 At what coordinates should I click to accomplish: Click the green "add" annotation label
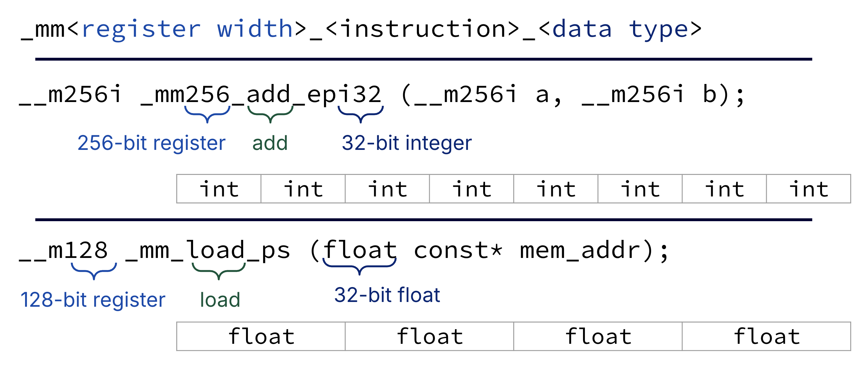tap(270, 143)
